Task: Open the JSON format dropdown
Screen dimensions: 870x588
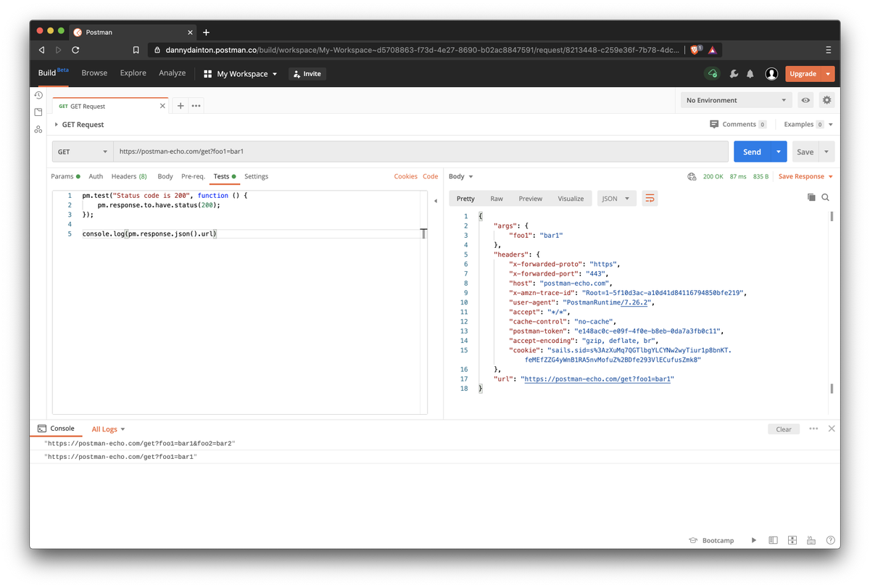Action: (x=616, y=199)
